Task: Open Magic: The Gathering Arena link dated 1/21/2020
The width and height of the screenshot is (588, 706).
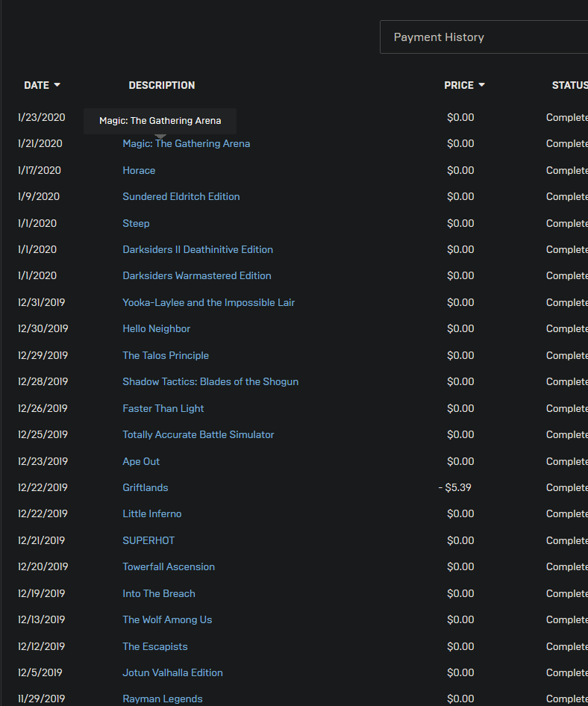Action: pyautogui.click(x=187, y=143)
